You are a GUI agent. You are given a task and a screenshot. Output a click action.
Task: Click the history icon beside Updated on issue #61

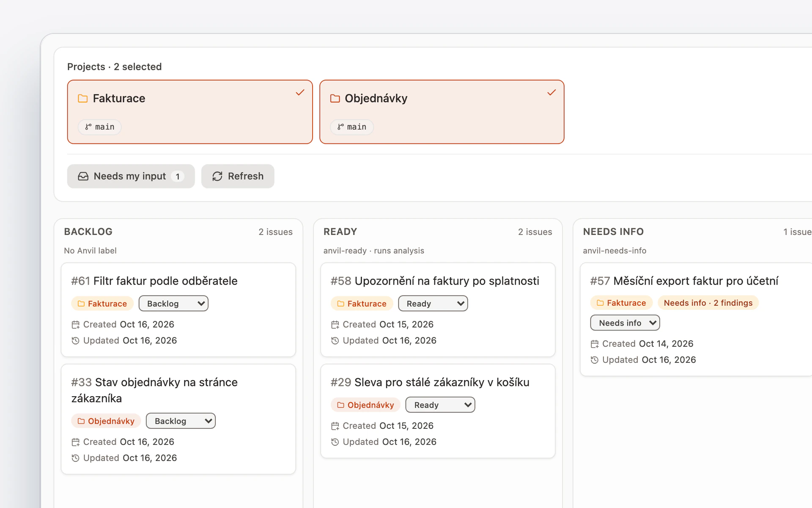coord(75,341)
